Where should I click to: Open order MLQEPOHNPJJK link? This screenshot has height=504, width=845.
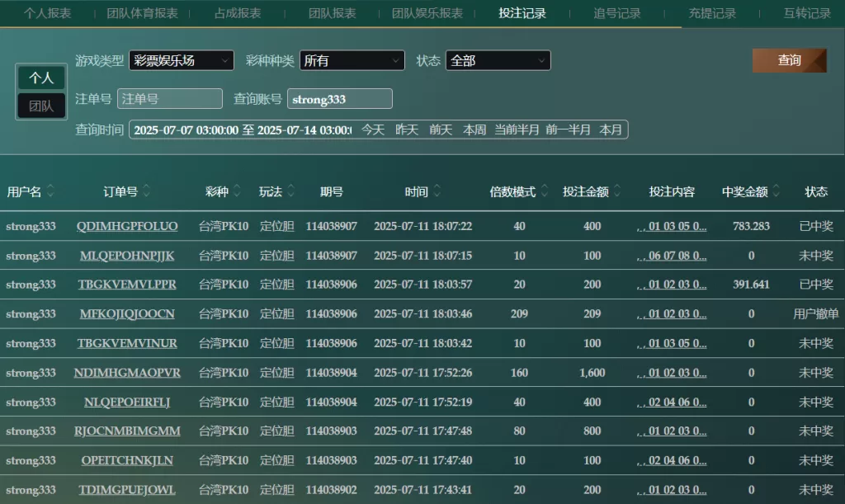coord(127,256)
